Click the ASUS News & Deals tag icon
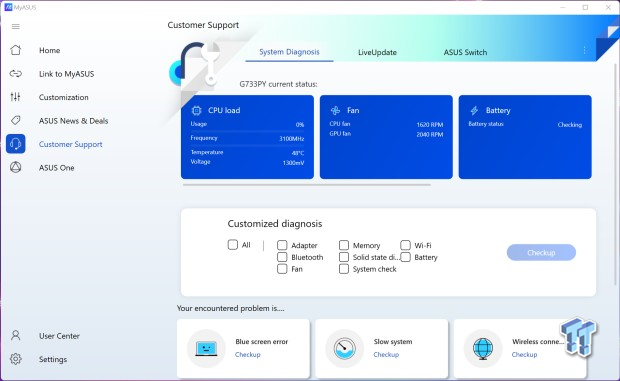Image resolution: width=620 pixels, height=381 pixels. [x=16, y=120]
